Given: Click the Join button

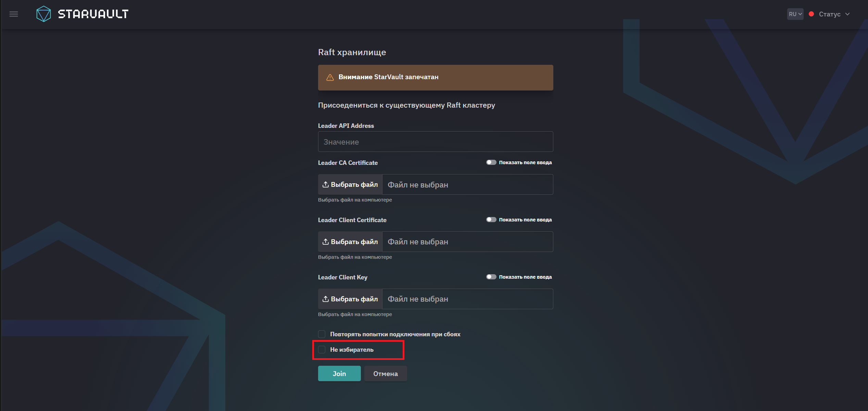Looking at the screenshot, I should pyautogui.click(x=339, y=374).
